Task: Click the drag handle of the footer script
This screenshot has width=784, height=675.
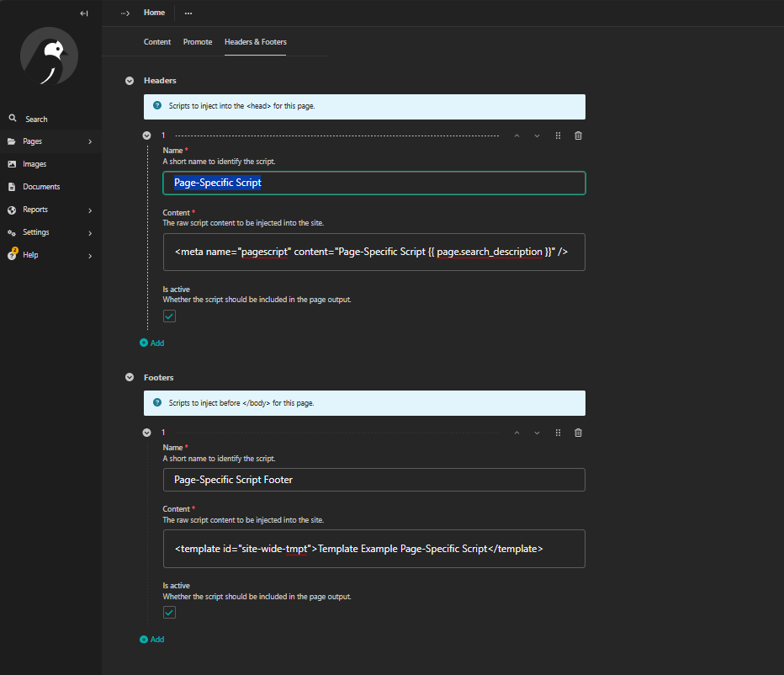Action: click(558, 432)
